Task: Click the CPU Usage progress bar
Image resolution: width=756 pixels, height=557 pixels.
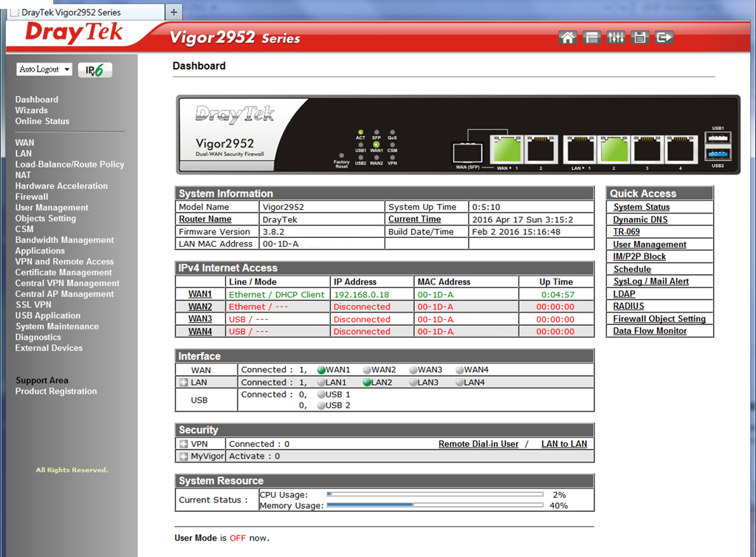Action: pyautogui.click(x=435, y=494)
